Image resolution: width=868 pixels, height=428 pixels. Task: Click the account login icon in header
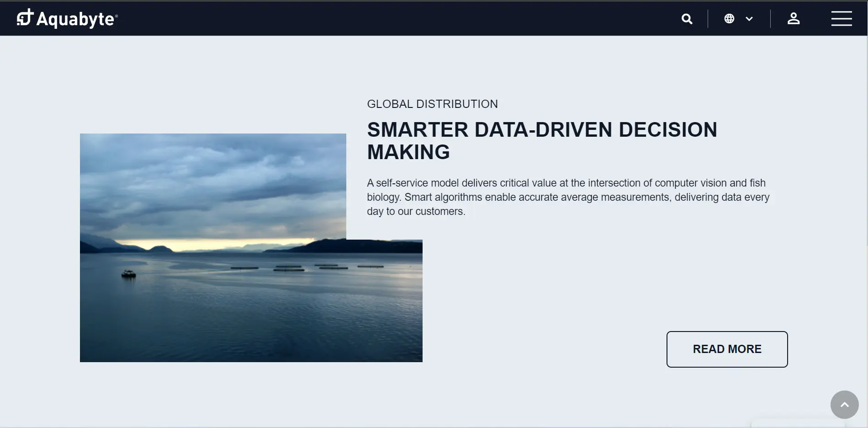[794, 19]
